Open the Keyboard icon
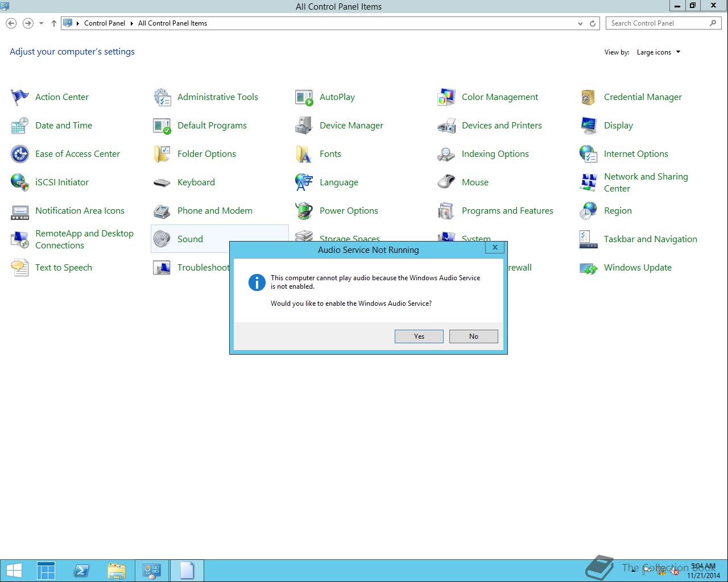 [162, 182]
